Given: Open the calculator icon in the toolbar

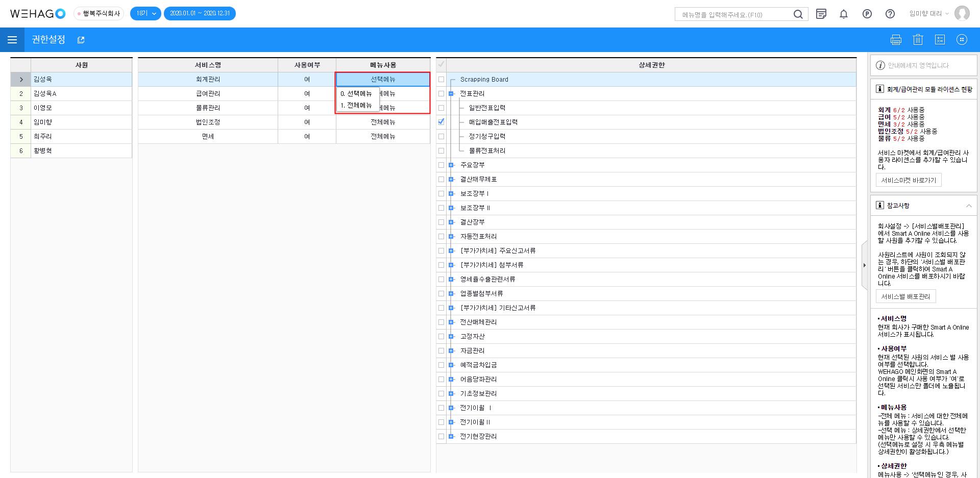Looking at the screenshot, I should click(940, 40).
